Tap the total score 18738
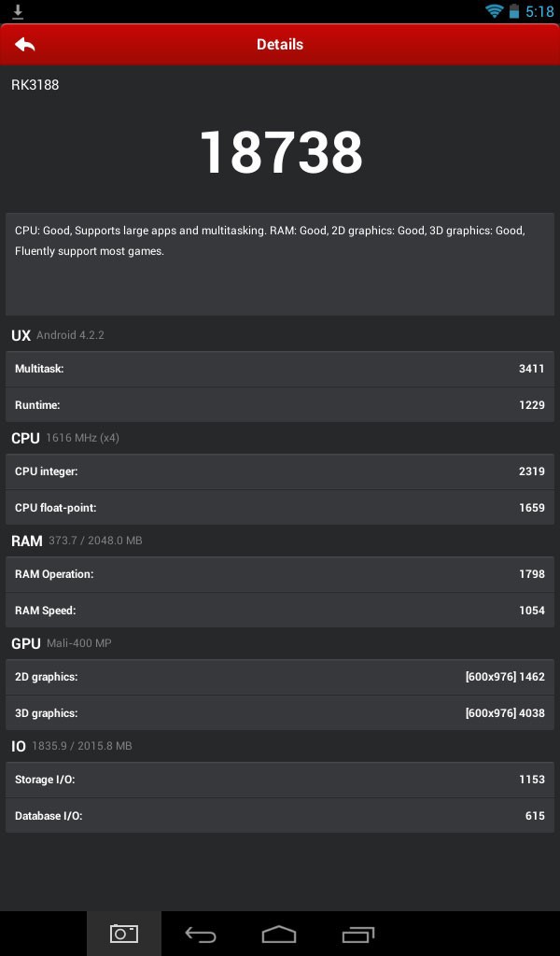 (280, 152)
